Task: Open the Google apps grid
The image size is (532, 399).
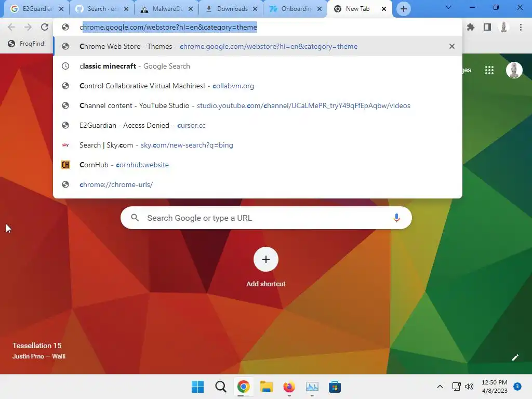Action: coord(489,70)
